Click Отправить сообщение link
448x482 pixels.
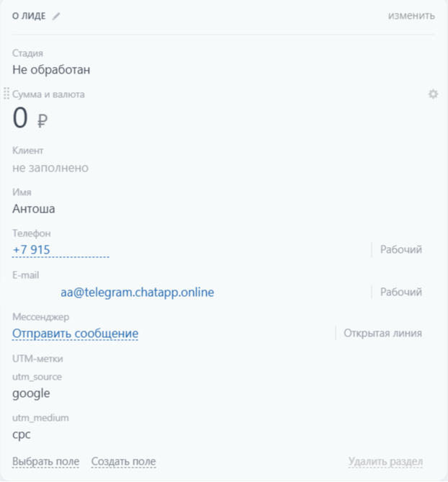coord(75,334)
